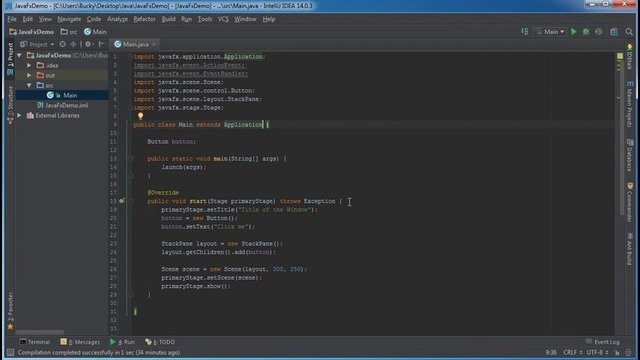Screen dimensions: 640x360
Task: Open the Project view selector dropdown
Action: (x=38, y=44)
